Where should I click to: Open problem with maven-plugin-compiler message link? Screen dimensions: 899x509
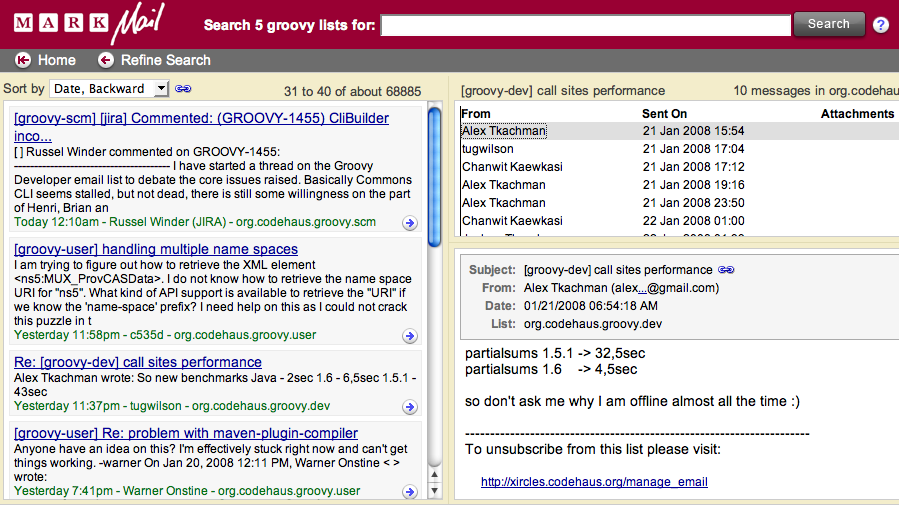point(186,433)
